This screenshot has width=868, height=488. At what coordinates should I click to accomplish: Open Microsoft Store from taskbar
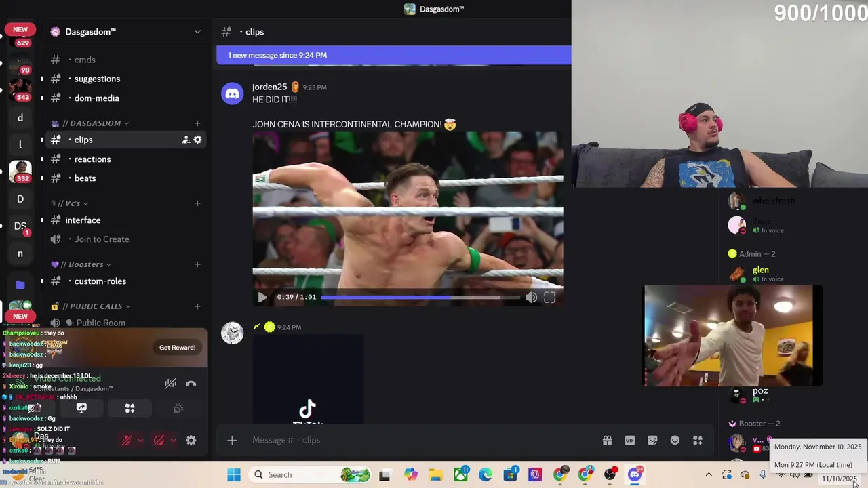(x=511, y=474)
